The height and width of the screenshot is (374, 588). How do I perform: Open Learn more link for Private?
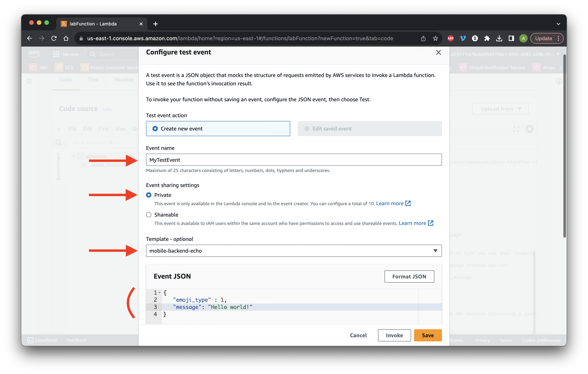coord(393,203)
